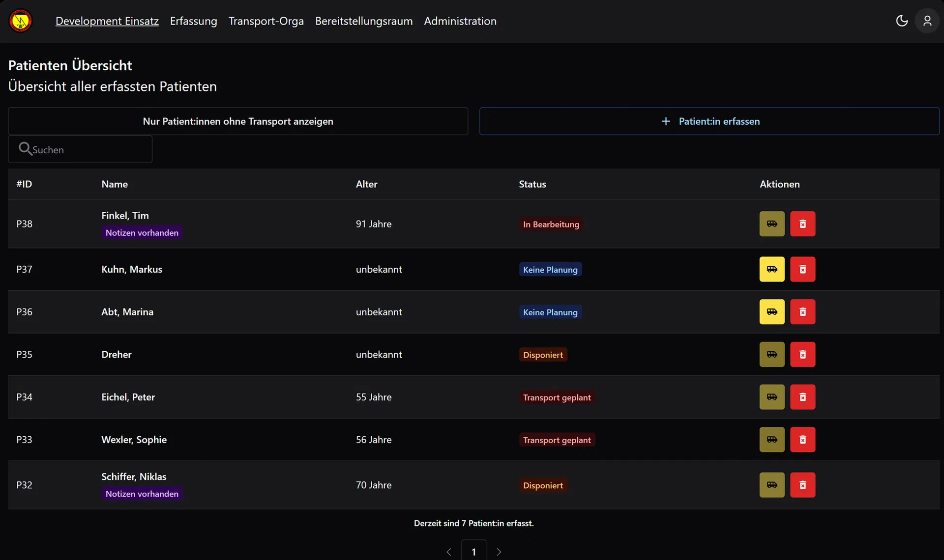Go to previous page arrow

click(x=449, y=552)
